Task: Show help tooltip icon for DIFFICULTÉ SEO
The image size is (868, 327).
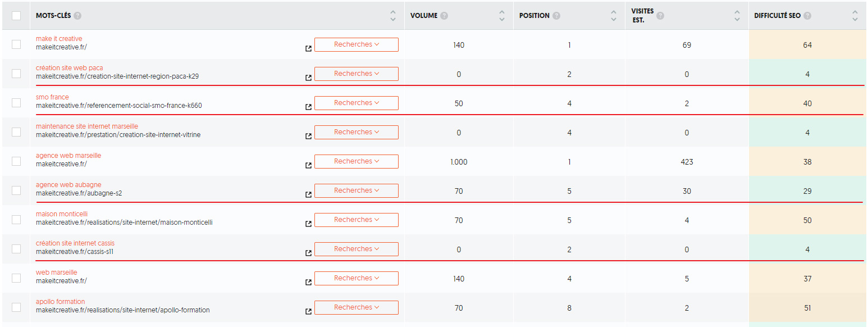Action: point(807,16)
